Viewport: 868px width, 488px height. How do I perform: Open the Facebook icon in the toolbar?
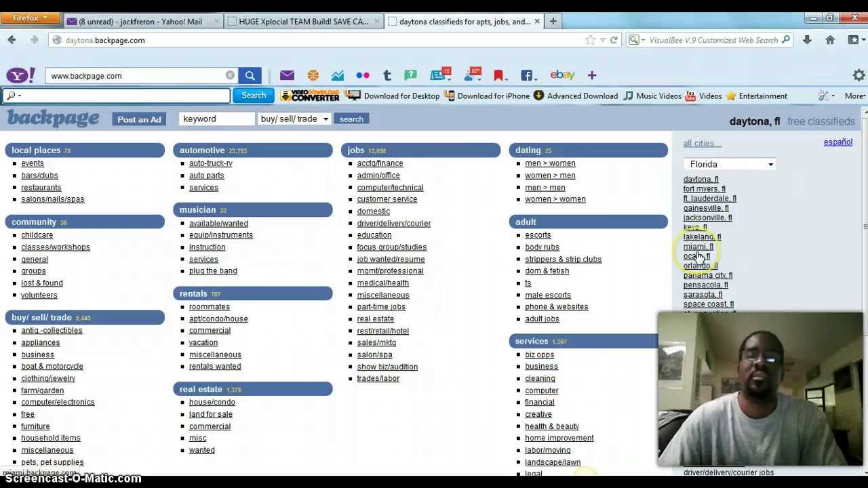527,75
